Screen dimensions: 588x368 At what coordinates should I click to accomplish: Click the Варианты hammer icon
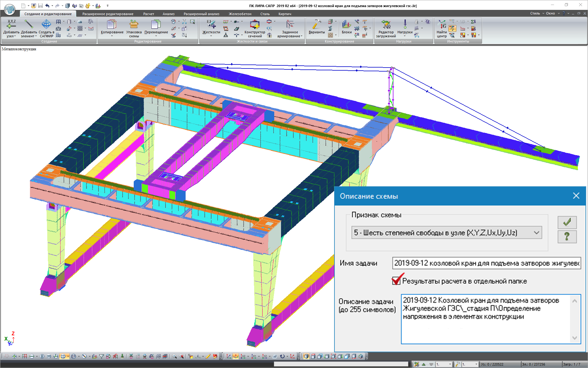point(317,27)
